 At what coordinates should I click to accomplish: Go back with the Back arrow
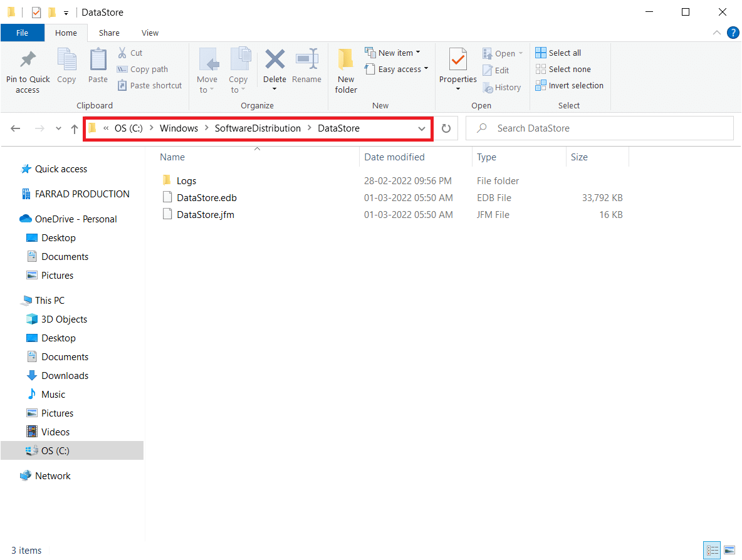[x=16, y=128]
